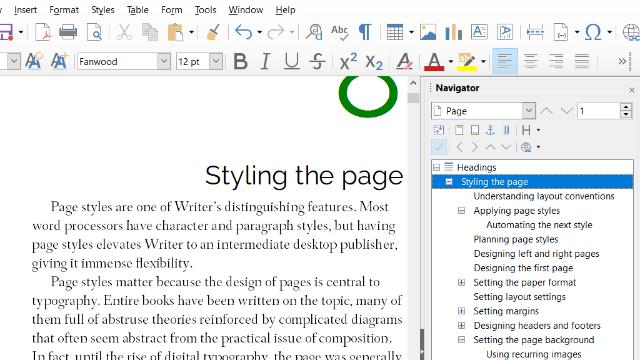Expand the Setting margins node
Image resolution: width=640 pixels, height=360 pixels.
461,311
